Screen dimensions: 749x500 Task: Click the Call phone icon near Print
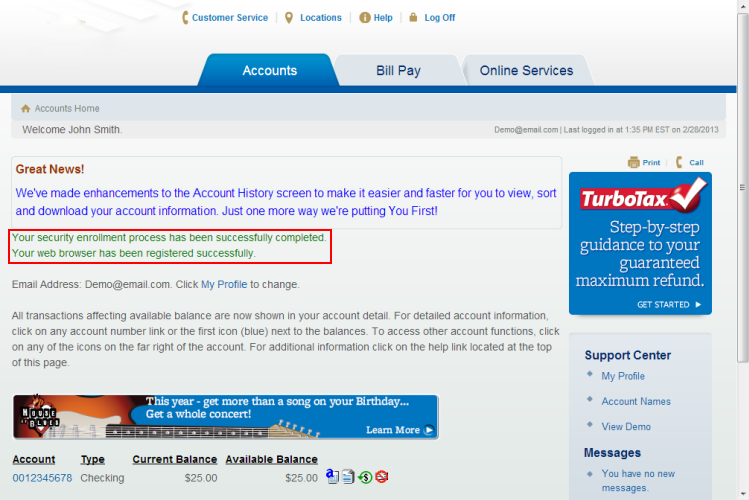tap(680, 162)
